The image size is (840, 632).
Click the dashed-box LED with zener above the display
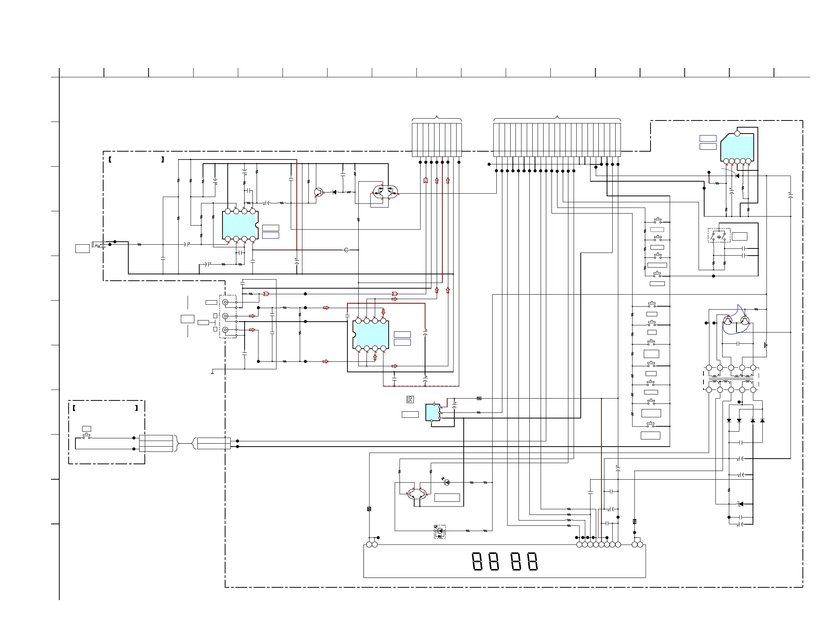(x=440, y=531)
